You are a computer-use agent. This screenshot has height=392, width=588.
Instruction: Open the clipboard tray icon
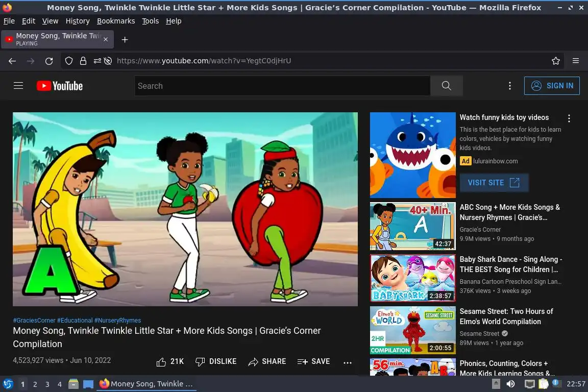pyautogui.click(x=544, y=384)
